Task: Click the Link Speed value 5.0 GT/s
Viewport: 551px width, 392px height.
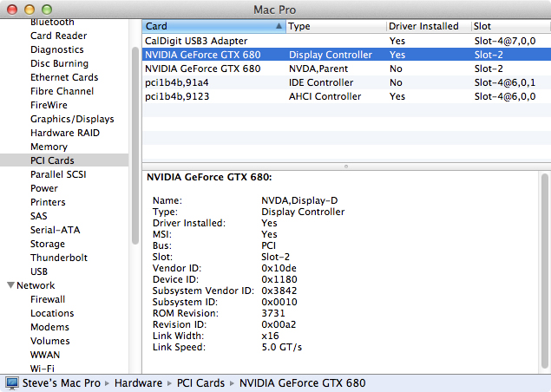Action: point(281,347)
